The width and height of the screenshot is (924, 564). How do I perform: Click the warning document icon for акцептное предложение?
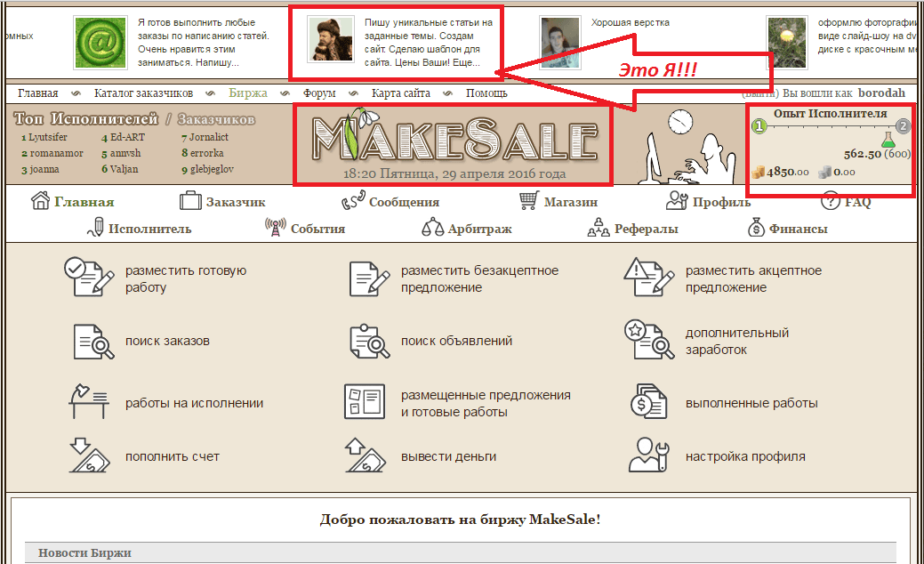649,277
